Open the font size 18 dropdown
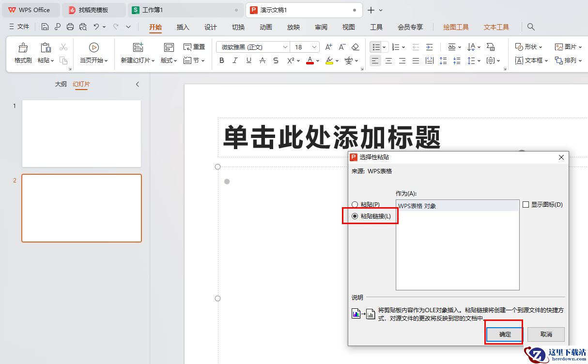The height and width of the screenshot is (364, 588). tap(315, 47)
